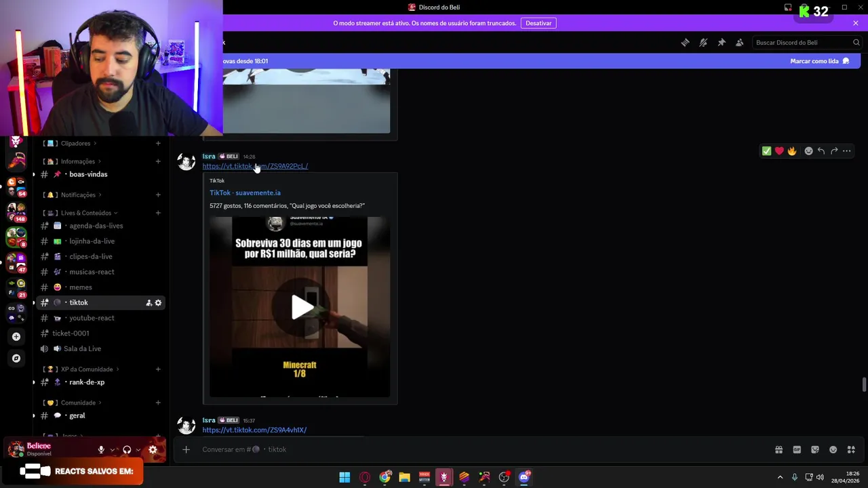This screenshot has width=868, height=488.
Task: Open the vt.tiktok.com/ZS9A4vhIX link
Action: pos(254,430)
